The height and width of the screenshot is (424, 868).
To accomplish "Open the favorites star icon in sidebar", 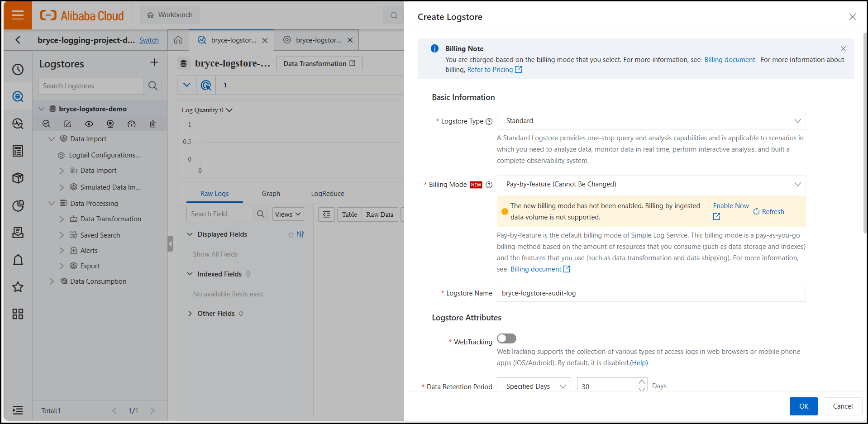I will pos(18,287).
